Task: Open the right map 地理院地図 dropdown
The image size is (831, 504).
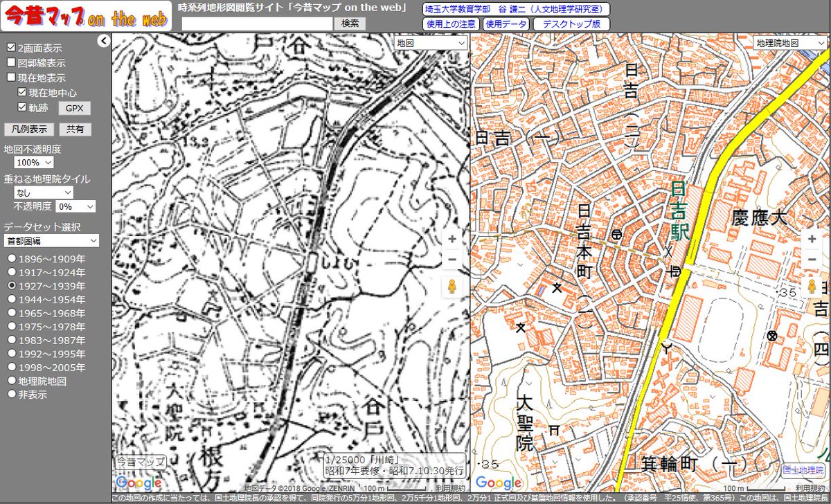Action: point(790,43)
